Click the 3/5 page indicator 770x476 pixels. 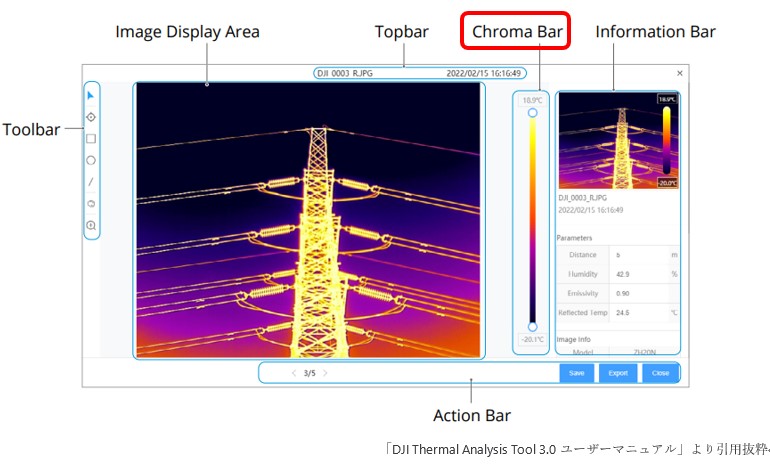pyautogui.click(x=309, y=373)
